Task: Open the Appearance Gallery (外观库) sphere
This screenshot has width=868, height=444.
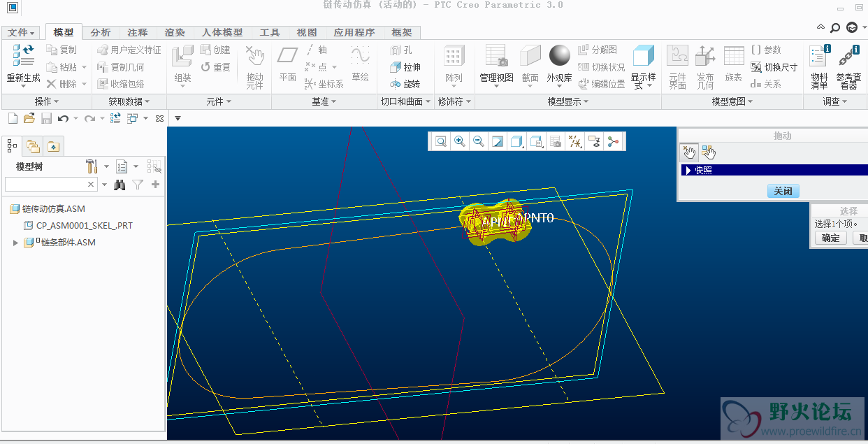Action: [x=560, y=55]
